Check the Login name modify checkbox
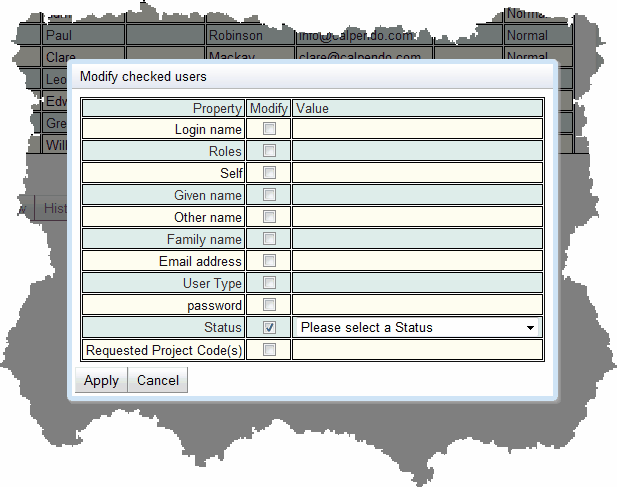The width and height of the screenshot is (617, 487). (x=269, y=129)
